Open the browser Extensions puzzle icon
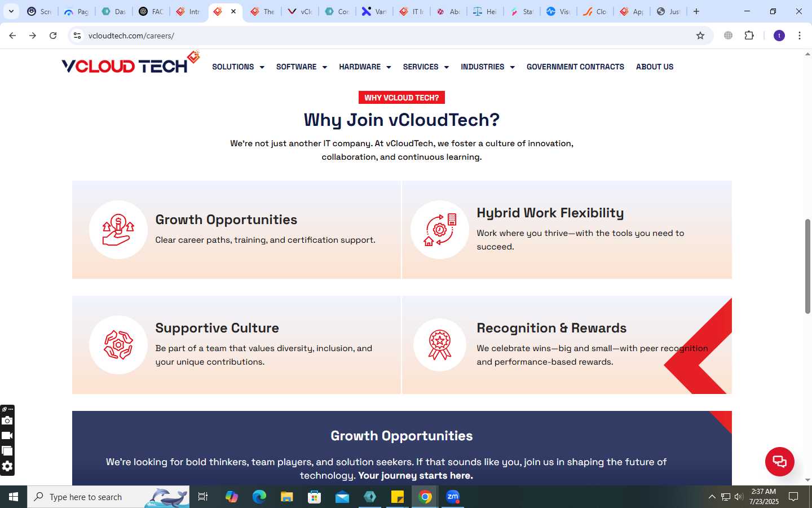 749,36
